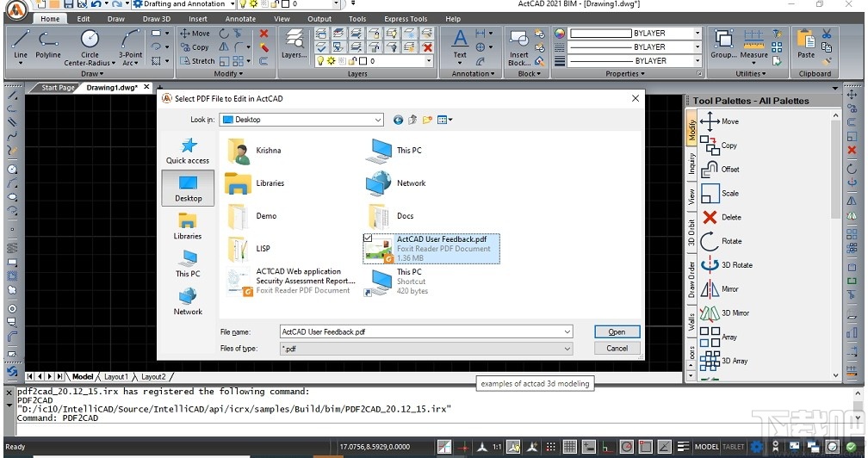Viewport: 868px width, 458px height.
Task: Expand the Annotation panel
Action: [x=474, y=73]
